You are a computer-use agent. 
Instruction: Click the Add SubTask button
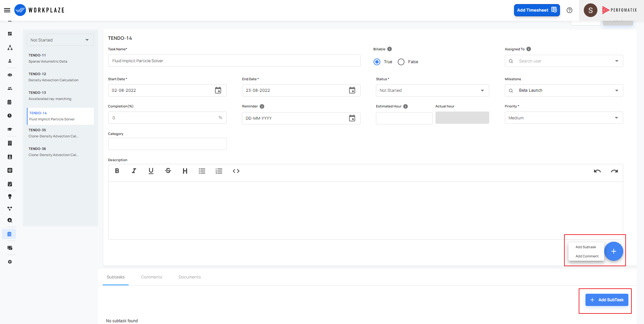[x=607, y=300]
